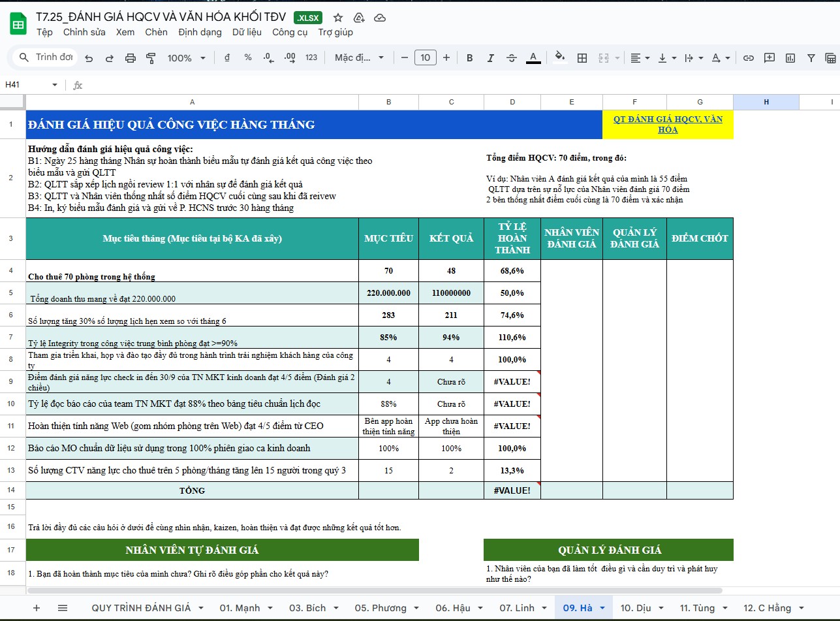This screenshot has width=840, height=621.
Task: Star this spreadsheet document
Action: [338, 18]
